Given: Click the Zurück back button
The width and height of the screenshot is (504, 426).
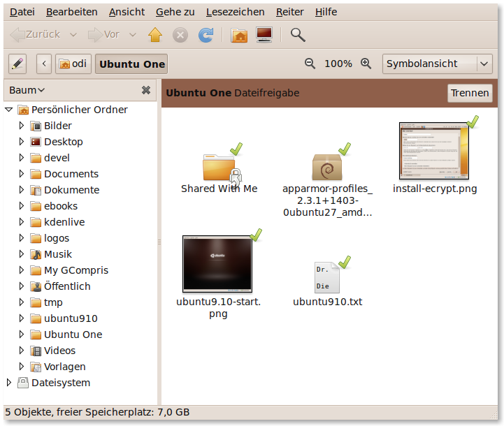Looking at the screenshot, I should [35, 34].
